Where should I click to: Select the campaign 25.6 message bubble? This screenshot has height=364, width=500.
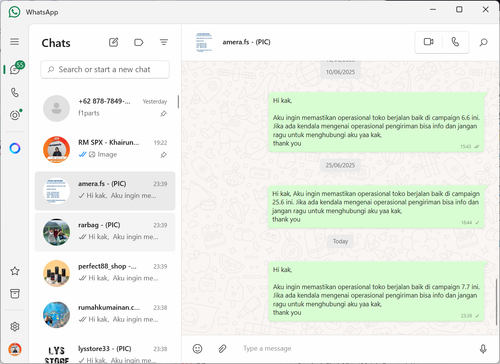(x=376, y=207)
